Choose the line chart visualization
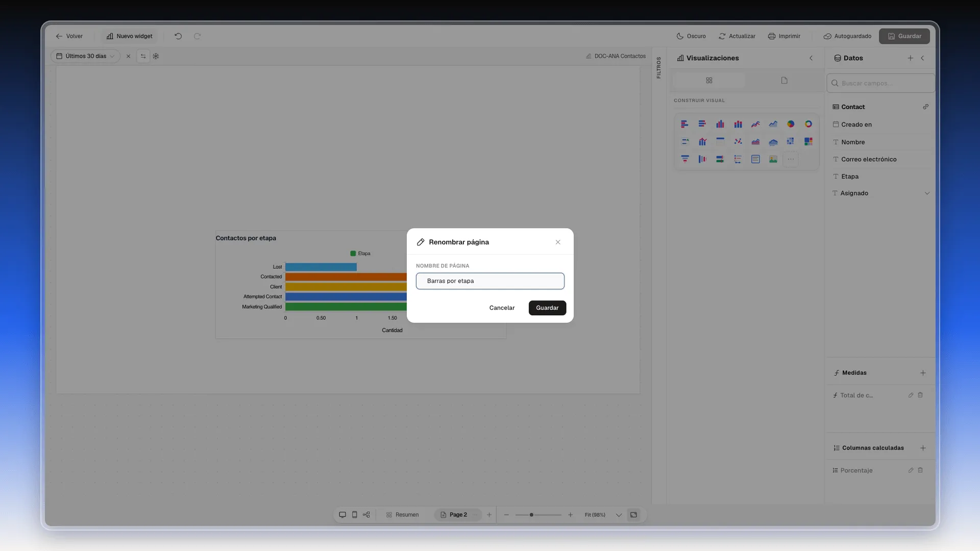The width and height of the screenshot is (980, 551). pos(755,124)
